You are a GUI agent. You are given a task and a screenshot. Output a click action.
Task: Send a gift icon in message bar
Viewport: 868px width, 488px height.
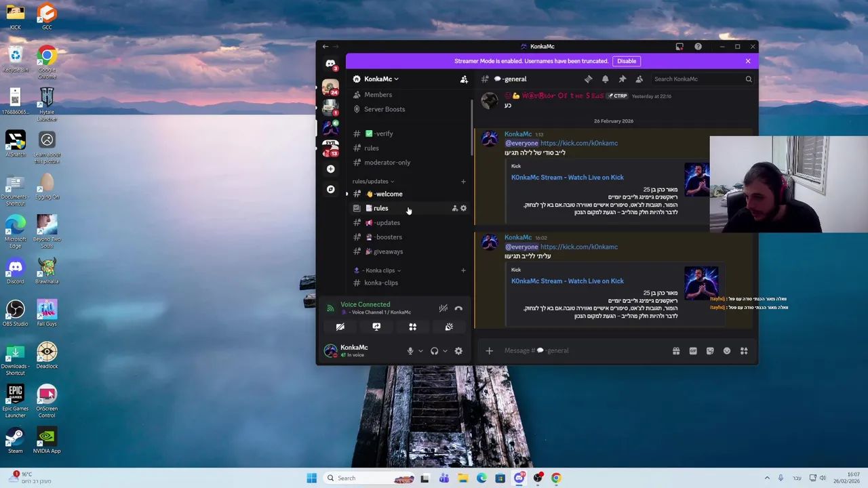(x=676, y=351)
